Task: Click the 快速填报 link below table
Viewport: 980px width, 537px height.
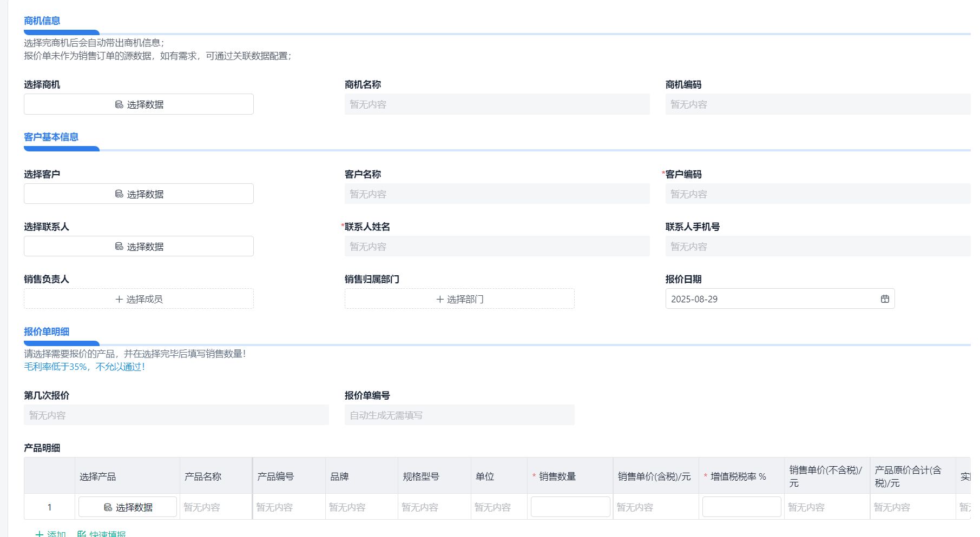Action: 101,534
